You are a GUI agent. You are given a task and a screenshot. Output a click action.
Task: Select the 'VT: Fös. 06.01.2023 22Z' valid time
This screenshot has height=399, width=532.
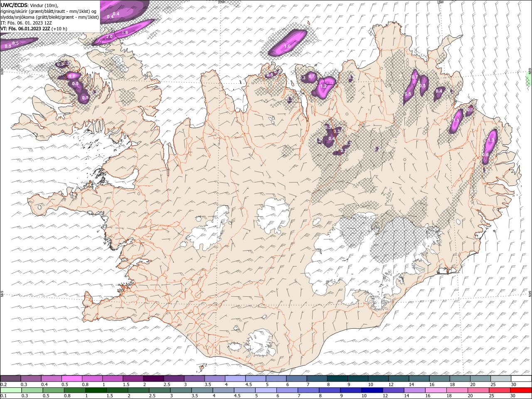(x=25, y=28)
